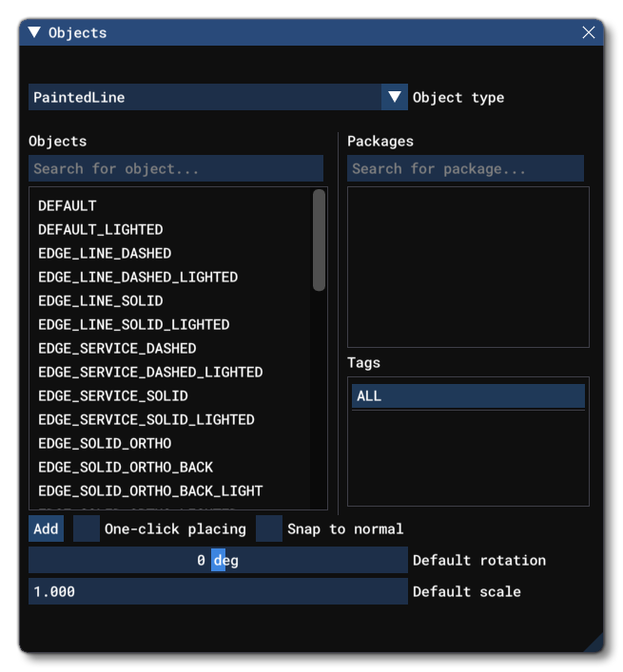Select the DEFAULT_LIGHTED object

[101, 229]
